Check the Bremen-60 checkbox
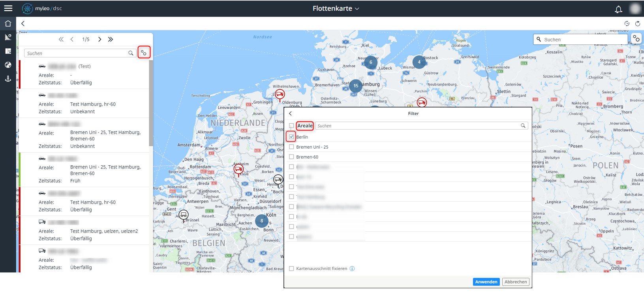 pos(291,157)
